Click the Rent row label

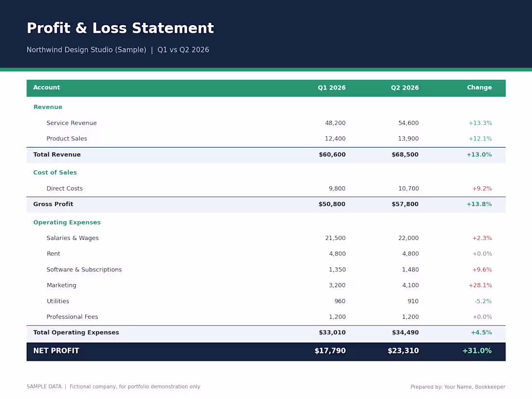pyautogui.click(x=53, y=253)
